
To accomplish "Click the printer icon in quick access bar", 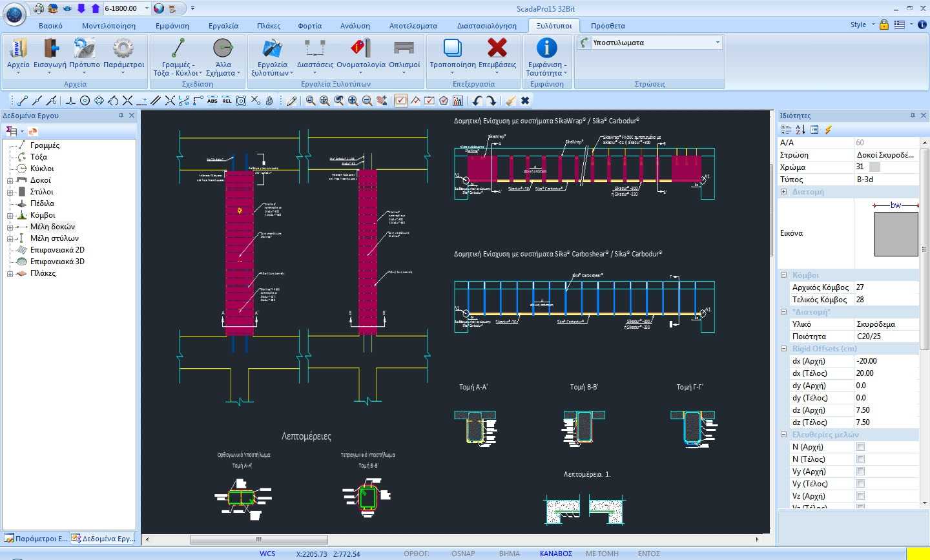I will [x=39, y=8].
